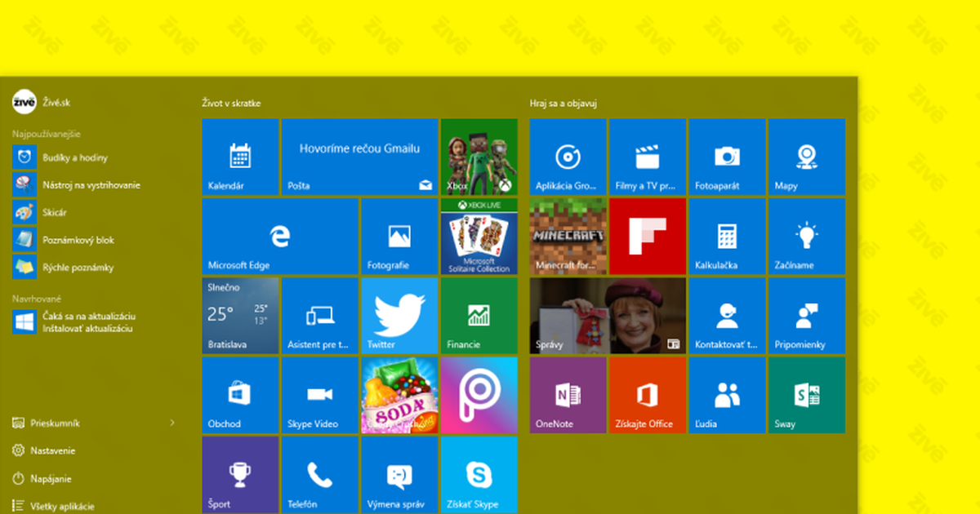This screenshot has width=980, height=514.
Task: Launch Microsoft Solitaire Collection tile
Action: [479, 236]
